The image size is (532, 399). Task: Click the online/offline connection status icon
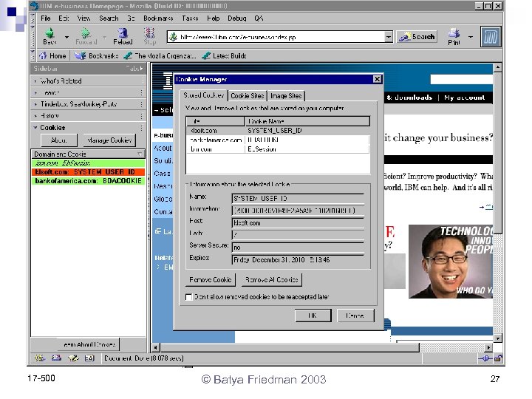pyautogui.click(x=485, y=358)
